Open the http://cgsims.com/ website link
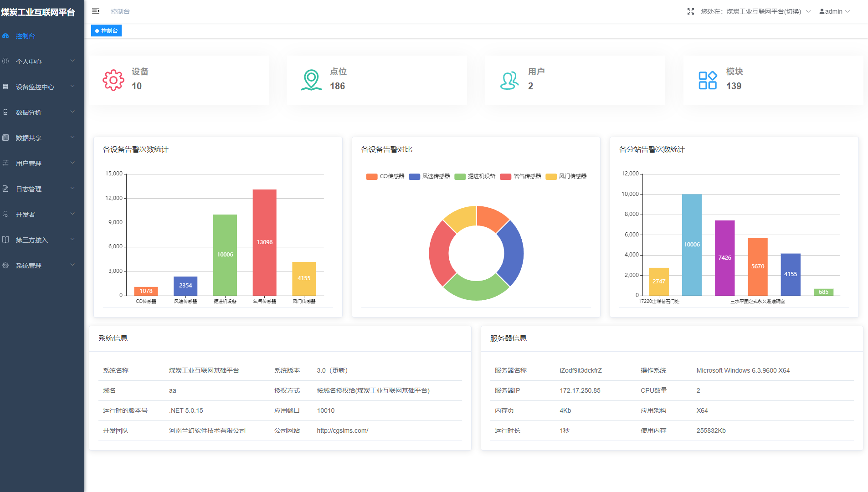 click(x=342, y=430)
